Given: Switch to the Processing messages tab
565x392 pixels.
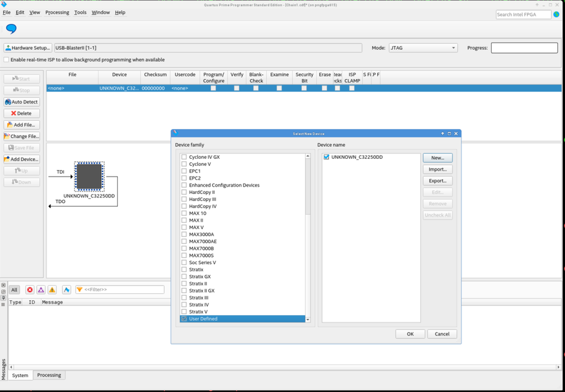Looking at the screenshot, I should pos(49,375).
